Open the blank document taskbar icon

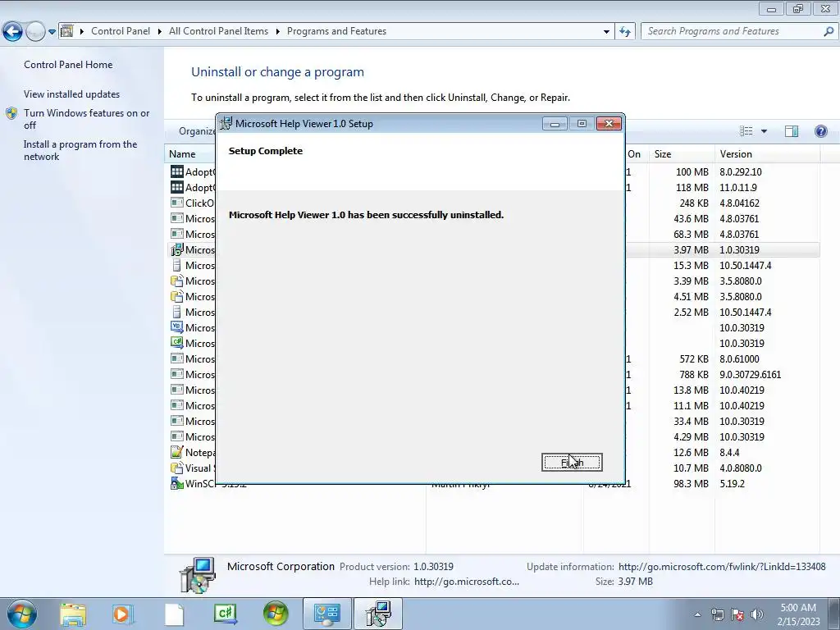coord(174,614)
